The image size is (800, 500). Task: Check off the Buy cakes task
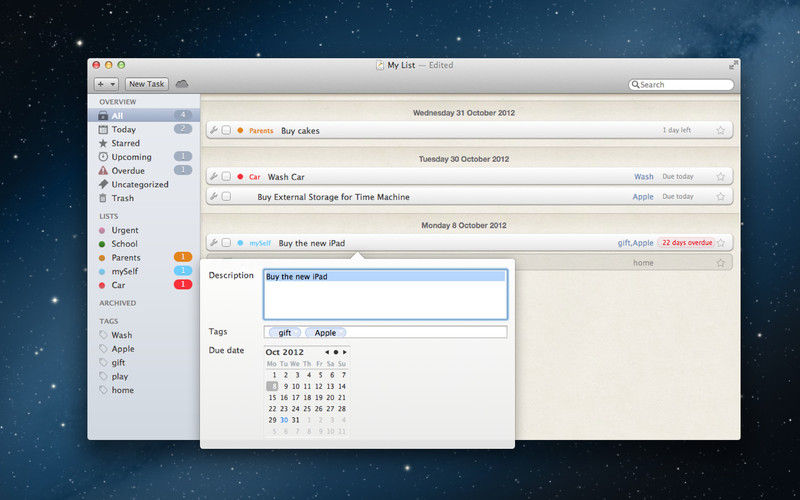click(x=226, y=130)
